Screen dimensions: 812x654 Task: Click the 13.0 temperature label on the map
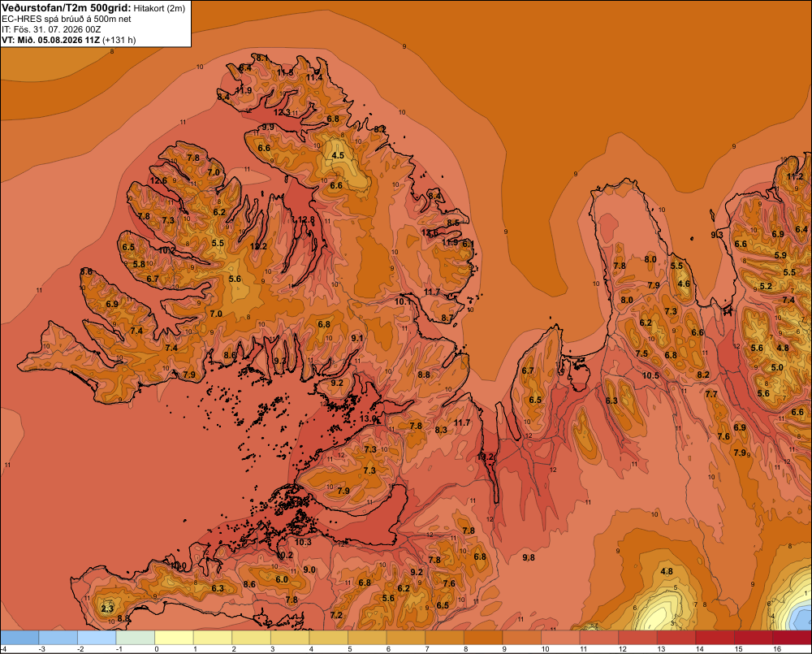[x=368, y=418]
